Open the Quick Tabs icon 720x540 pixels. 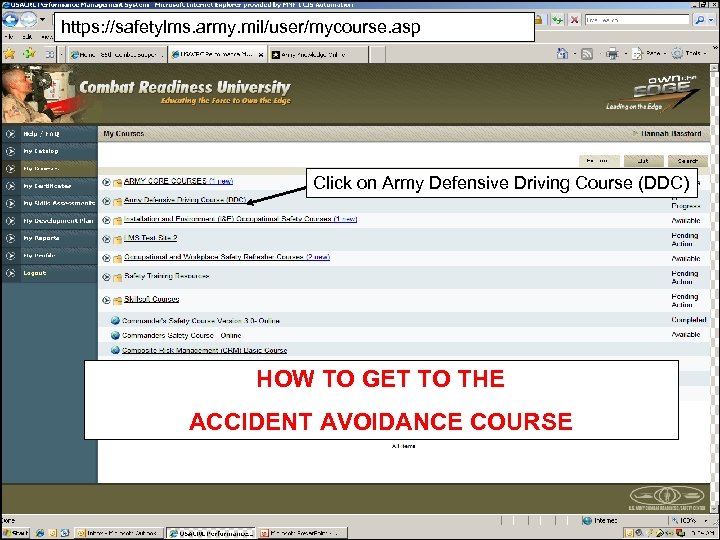point(50,55)
